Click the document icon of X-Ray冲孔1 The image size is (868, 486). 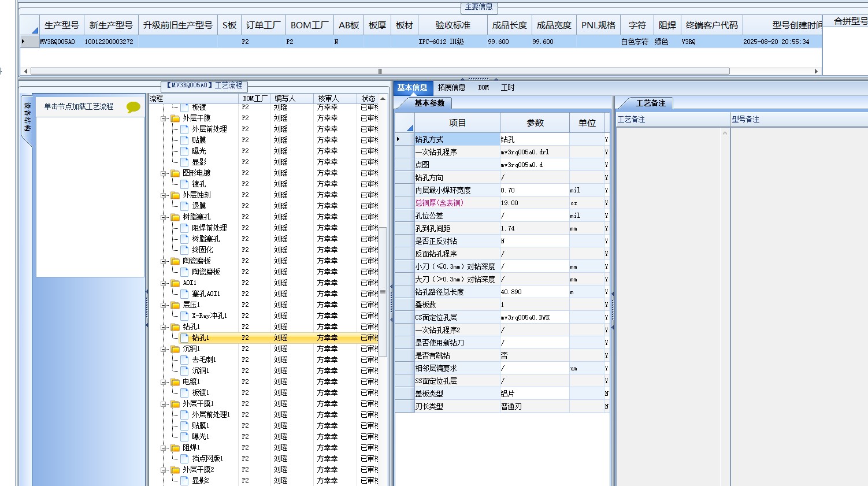click(x=184, y=316)
